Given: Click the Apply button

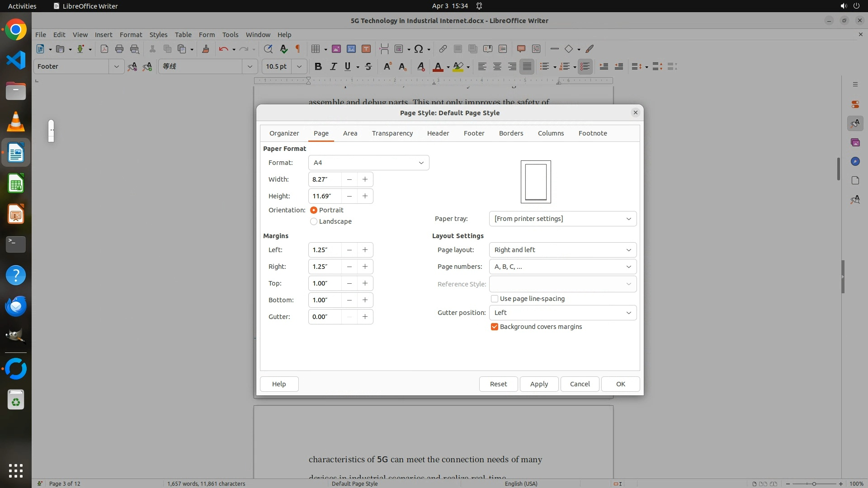Looking at the screenshot, I should tap(539, 384).
